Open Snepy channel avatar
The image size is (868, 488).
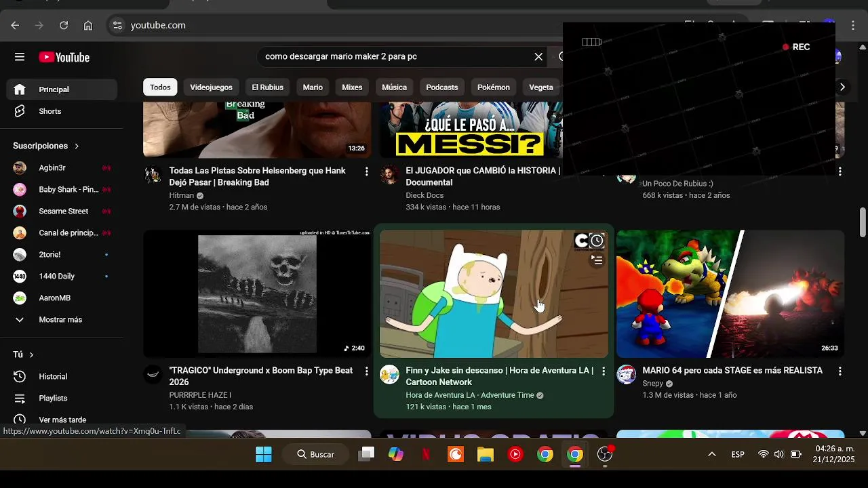pyautogui.click(x=626, y=374)
